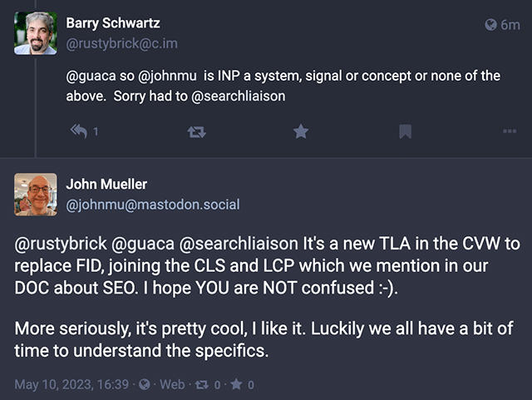This screenshot has height=400, width=532.
Task: Click the Web application link
Action: (x=172, y=384)
